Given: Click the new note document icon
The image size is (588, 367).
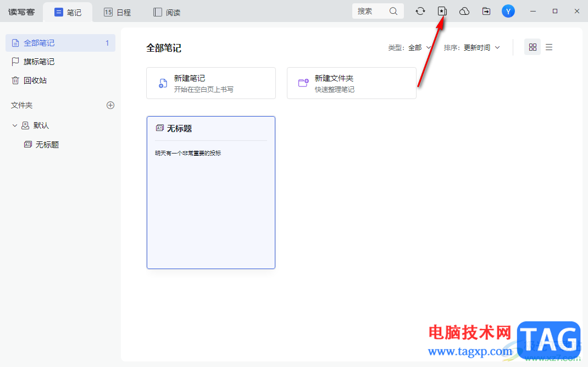Looking at the screenshot, I should (x=163, y=83).
